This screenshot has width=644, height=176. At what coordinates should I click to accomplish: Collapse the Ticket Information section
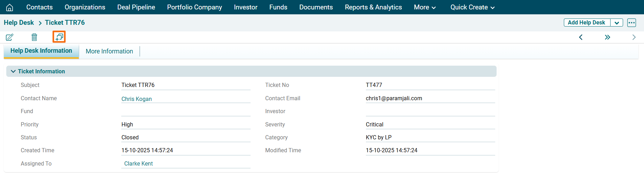pos(13,71)
